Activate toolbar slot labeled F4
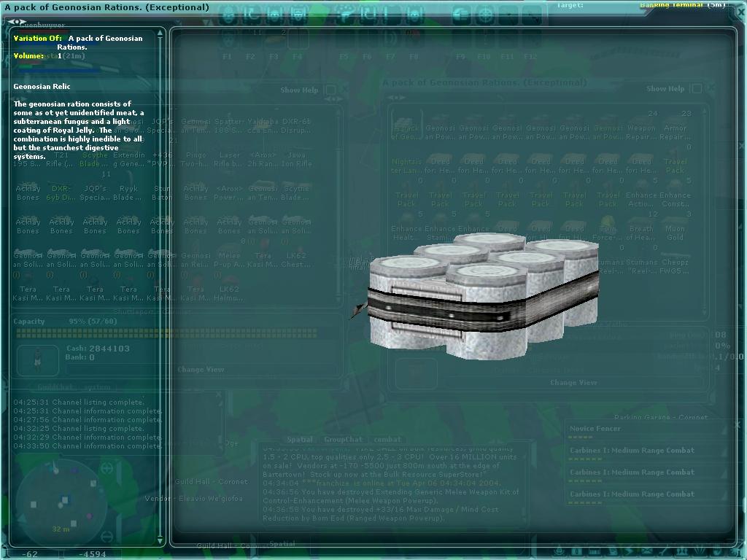The height and width of the screenshot is (560, 747). pos(298,39)
